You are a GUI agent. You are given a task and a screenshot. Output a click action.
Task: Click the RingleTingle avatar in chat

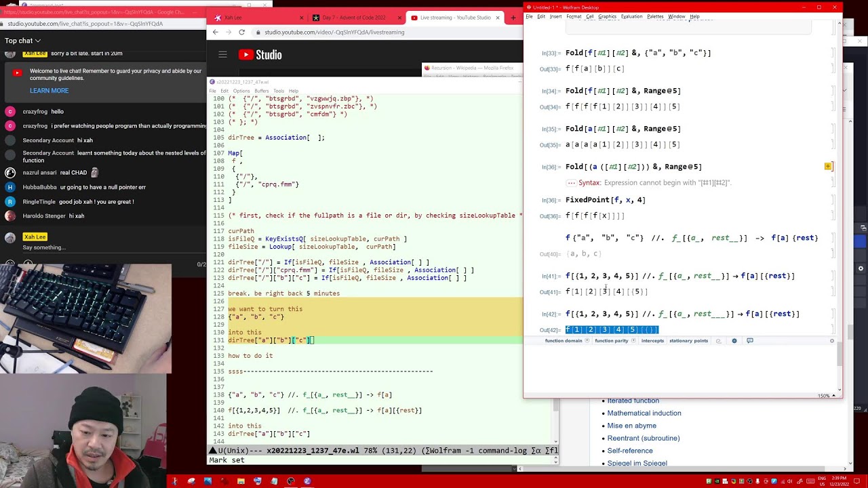click(x=10, y=202)
